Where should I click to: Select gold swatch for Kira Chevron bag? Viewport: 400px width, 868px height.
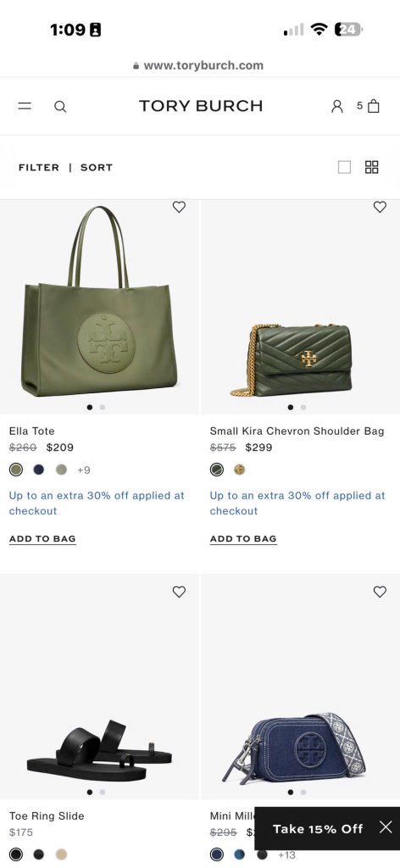point(239,470)
